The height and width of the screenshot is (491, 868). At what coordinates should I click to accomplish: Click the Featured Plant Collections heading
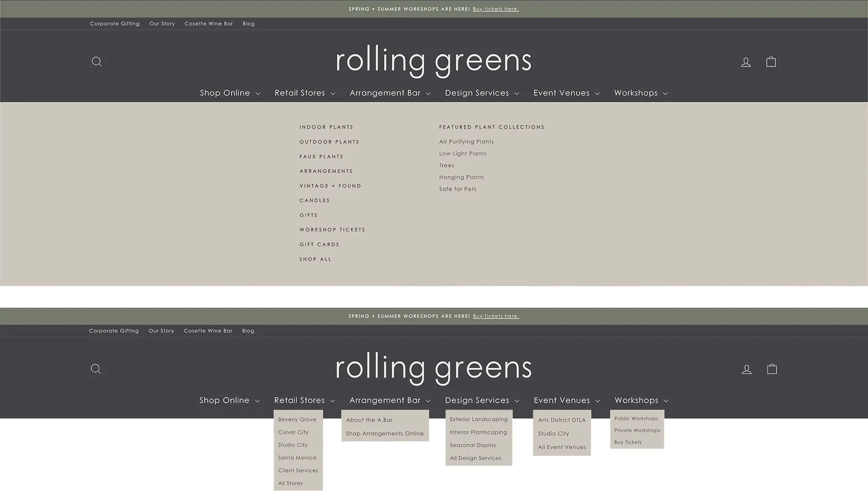492,127
